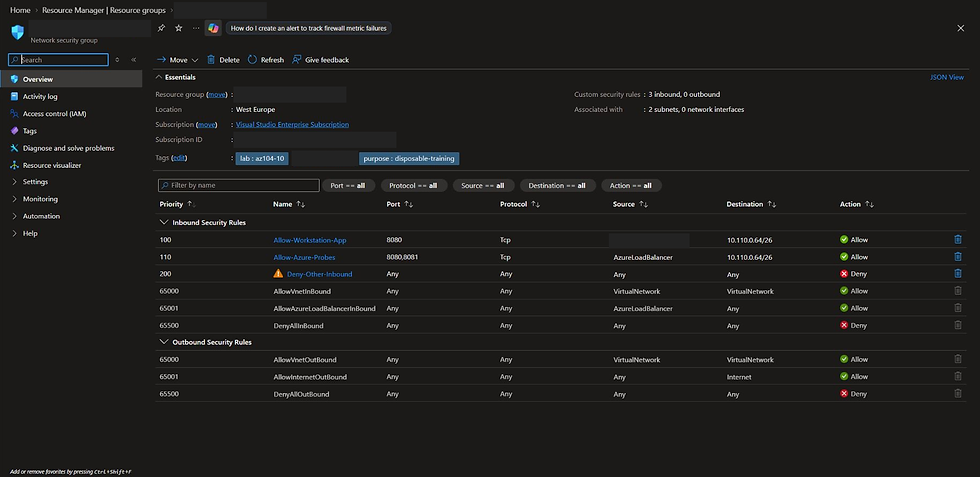Viewport: 980px width, 477px height.
Task: Sort rules by Source column arrows
Action: coord(643,204)
